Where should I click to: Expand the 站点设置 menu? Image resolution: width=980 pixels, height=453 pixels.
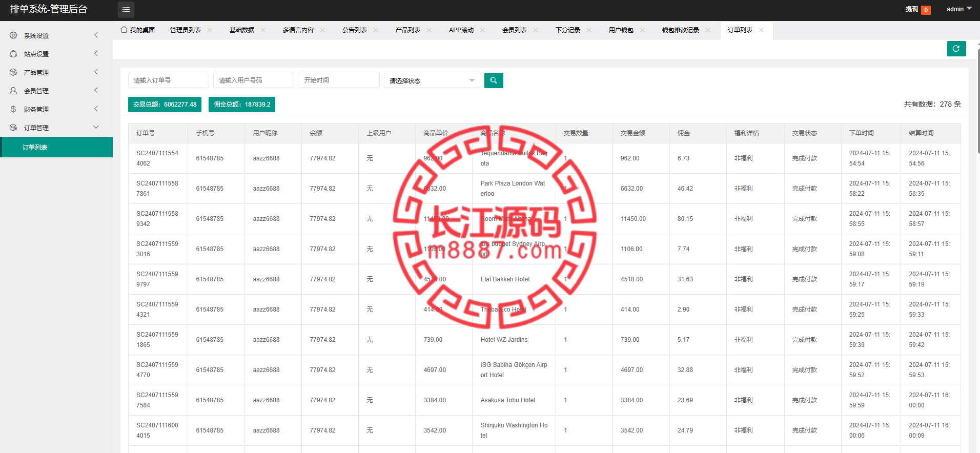coord(96,53)
